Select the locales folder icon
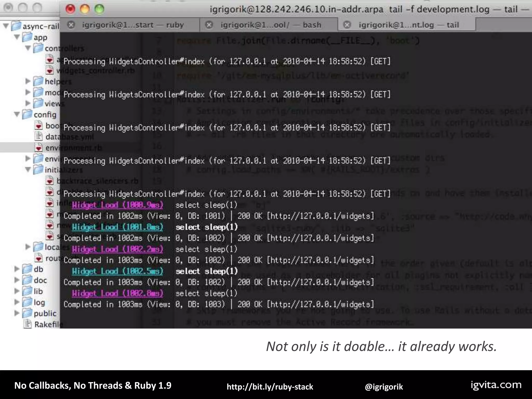 point(38,247)
